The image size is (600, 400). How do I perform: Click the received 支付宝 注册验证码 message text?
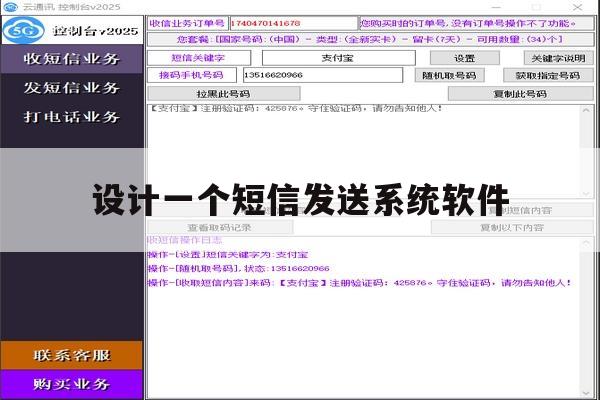tap(295, 108)
